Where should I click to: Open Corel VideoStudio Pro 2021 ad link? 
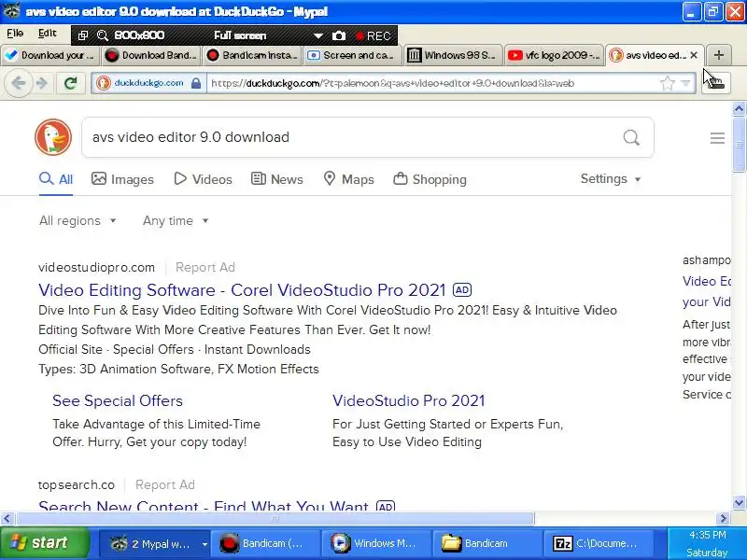click(x=242, y=290)
